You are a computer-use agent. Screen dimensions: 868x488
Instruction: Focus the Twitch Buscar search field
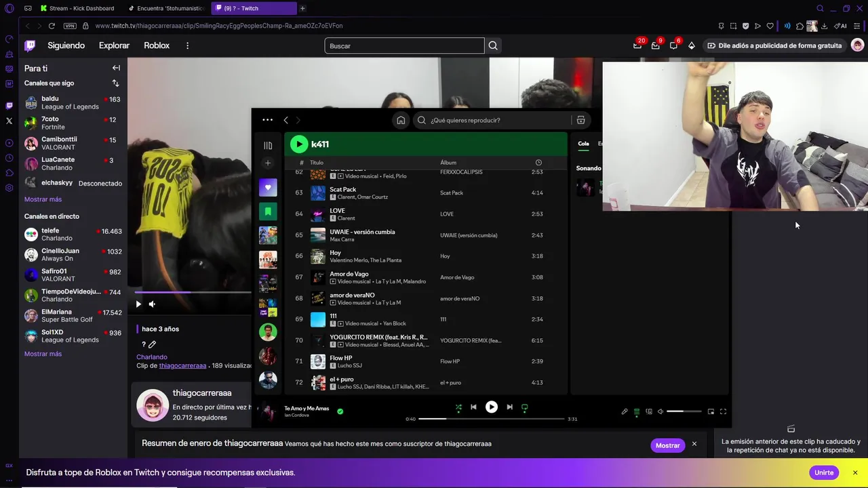tap(404, 45)
